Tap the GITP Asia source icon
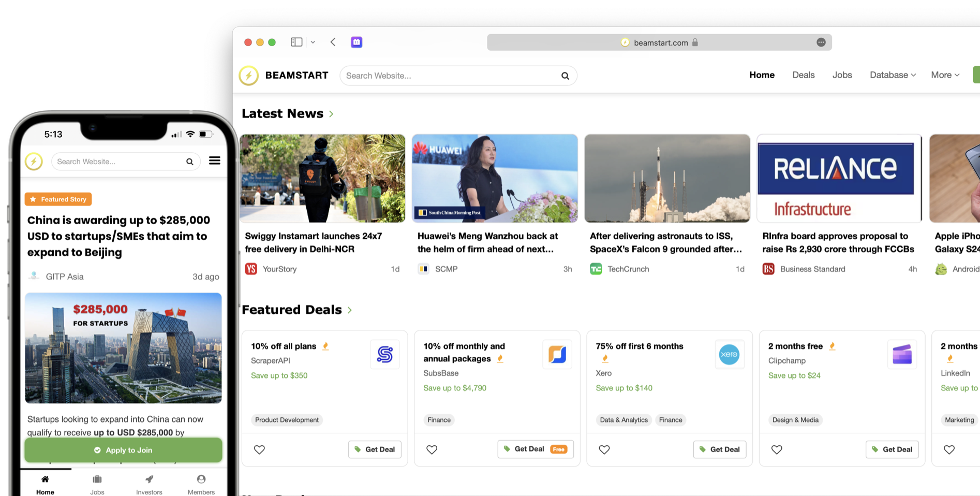This screenshot has width=980, height=496. [34, 276]
